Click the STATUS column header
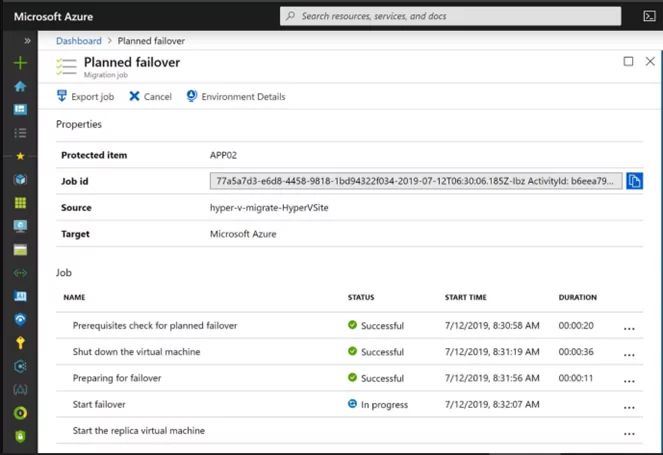Image resolution: width=663 pixels, height=455 pixels. [361, 297]
